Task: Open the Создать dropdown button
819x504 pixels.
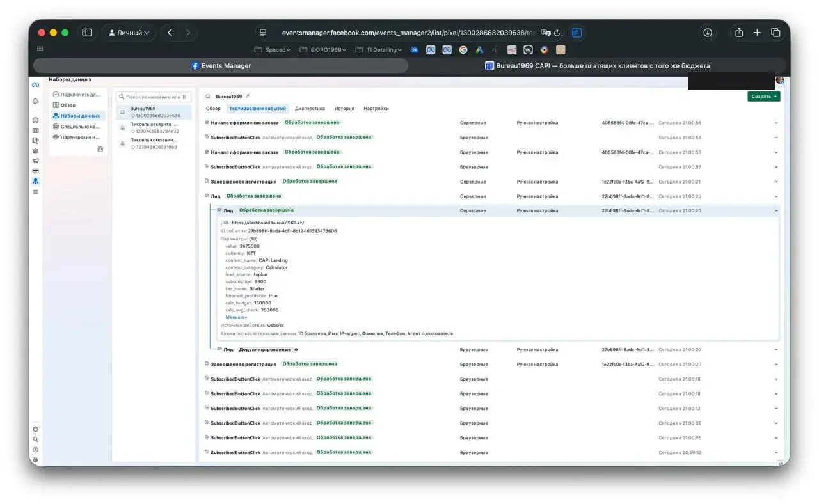Action: coord(763,97)
